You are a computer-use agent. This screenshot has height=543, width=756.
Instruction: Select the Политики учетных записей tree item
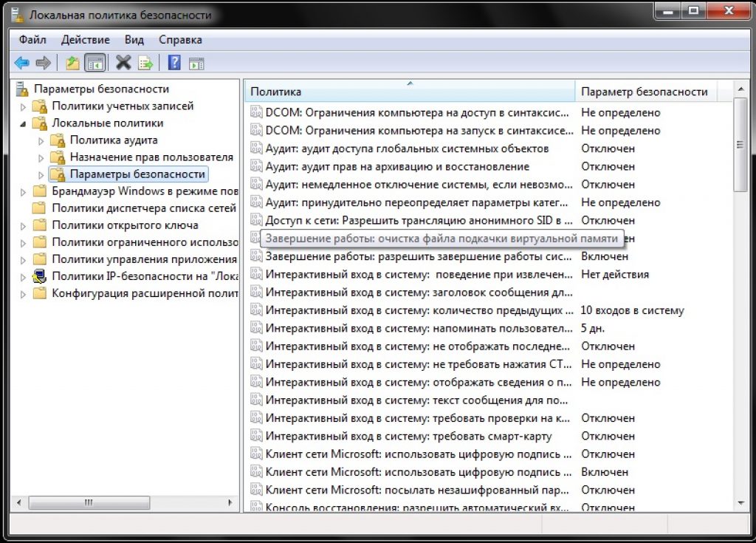(123, 106)
